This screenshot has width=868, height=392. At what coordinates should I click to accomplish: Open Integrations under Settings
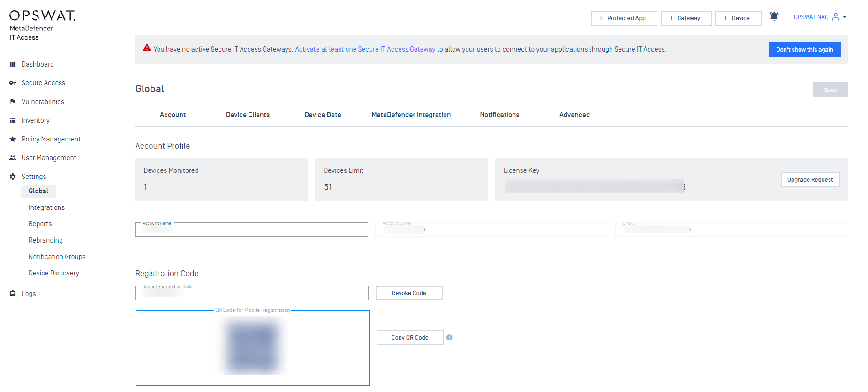tap(46, 207)
